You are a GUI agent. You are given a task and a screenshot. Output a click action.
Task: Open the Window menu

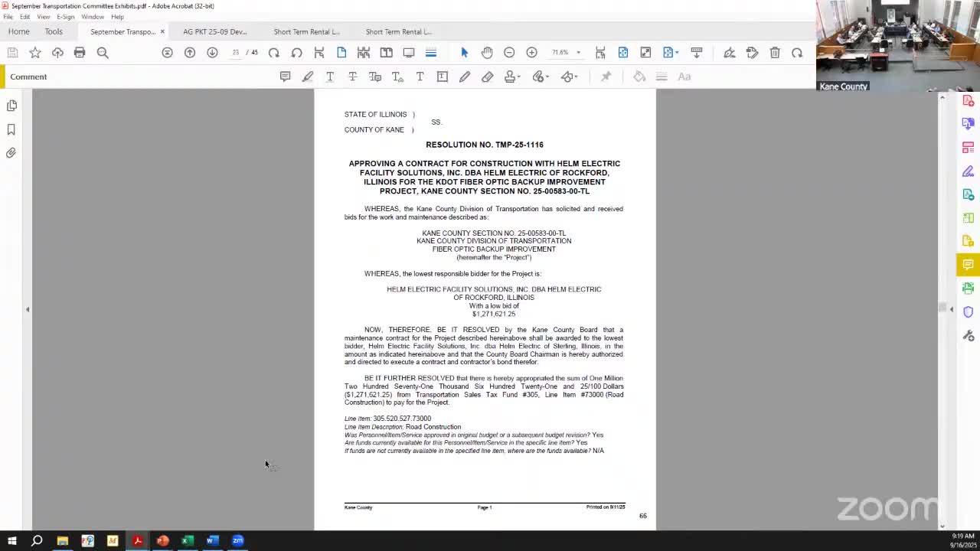[x=93, y=17]
